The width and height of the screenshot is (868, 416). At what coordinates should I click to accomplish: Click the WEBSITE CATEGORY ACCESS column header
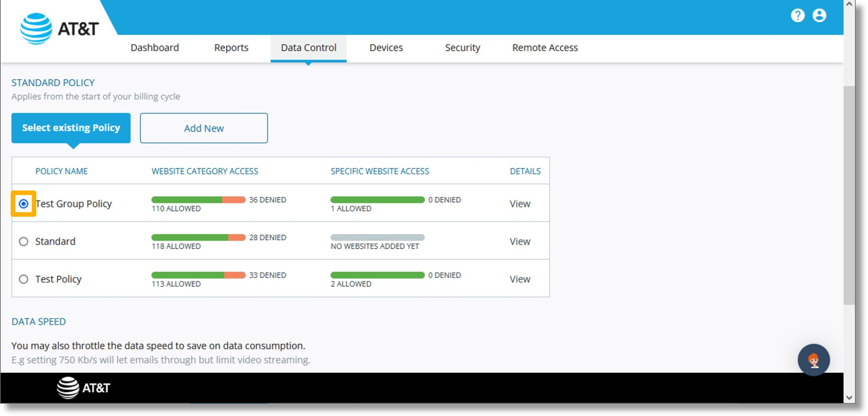tap(205, 171)
